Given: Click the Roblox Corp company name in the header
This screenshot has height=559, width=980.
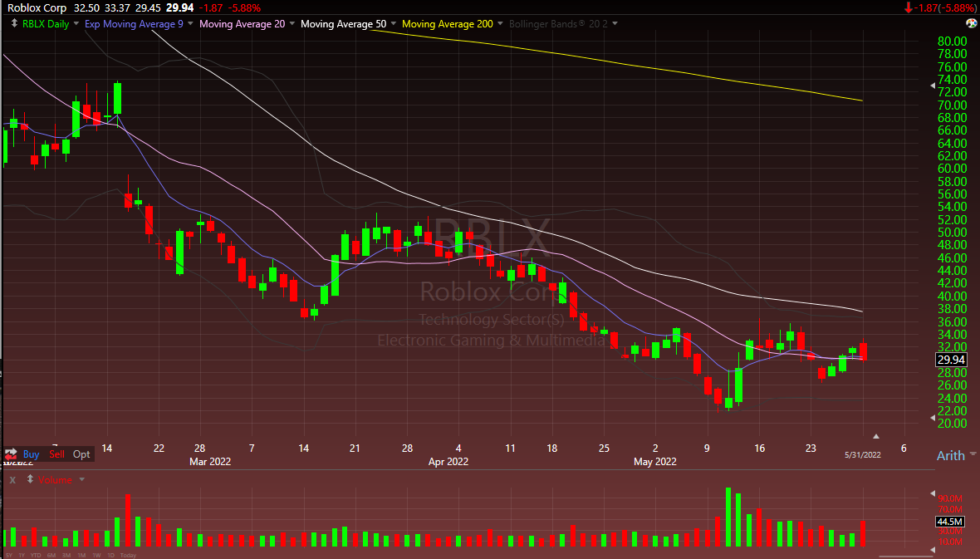Looking at the screenshot, I should (37, 7).
